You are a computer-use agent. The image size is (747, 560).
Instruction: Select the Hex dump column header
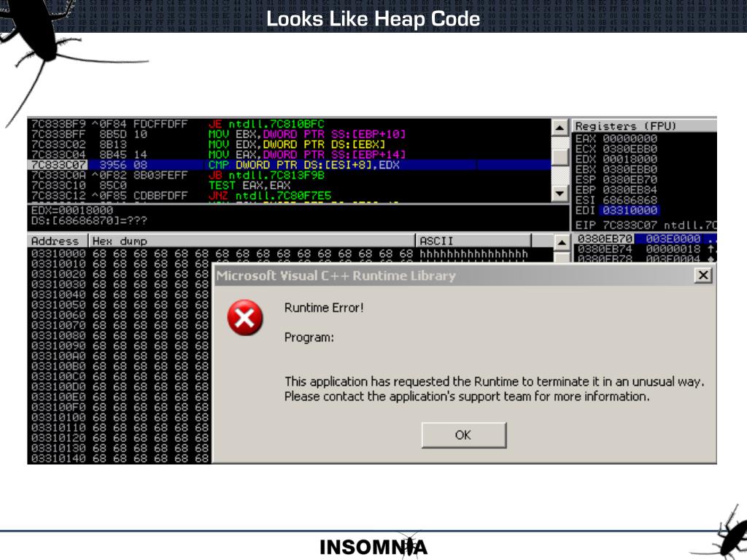(x=252, y=241)
